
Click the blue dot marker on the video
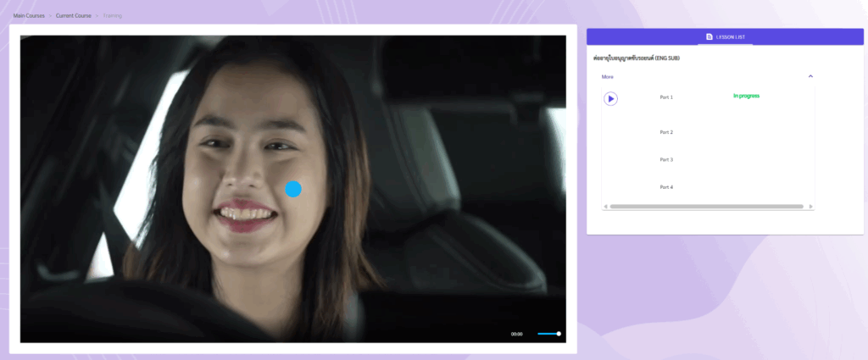[293, 189]
